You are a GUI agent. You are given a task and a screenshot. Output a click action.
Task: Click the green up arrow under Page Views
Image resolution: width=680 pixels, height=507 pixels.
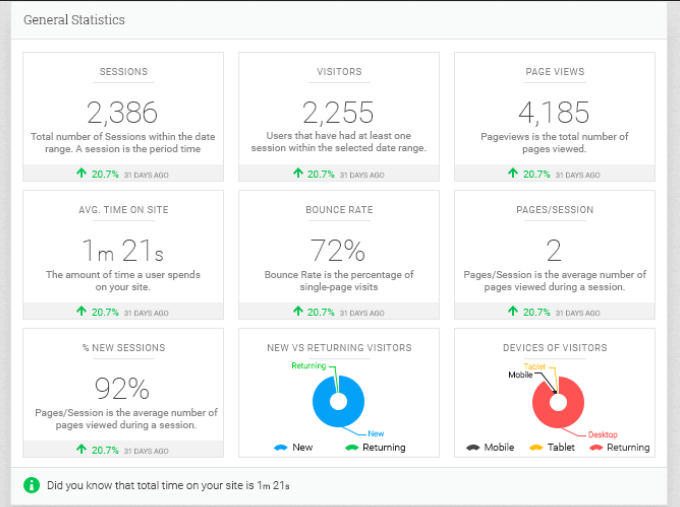tap(513, 173)
